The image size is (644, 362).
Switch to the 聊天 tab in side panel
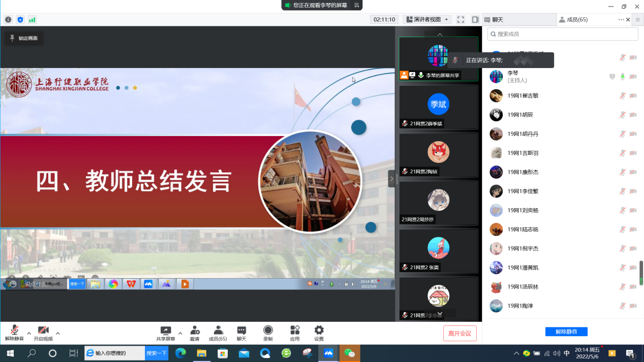pyautogui.click(x=518, y=20)
